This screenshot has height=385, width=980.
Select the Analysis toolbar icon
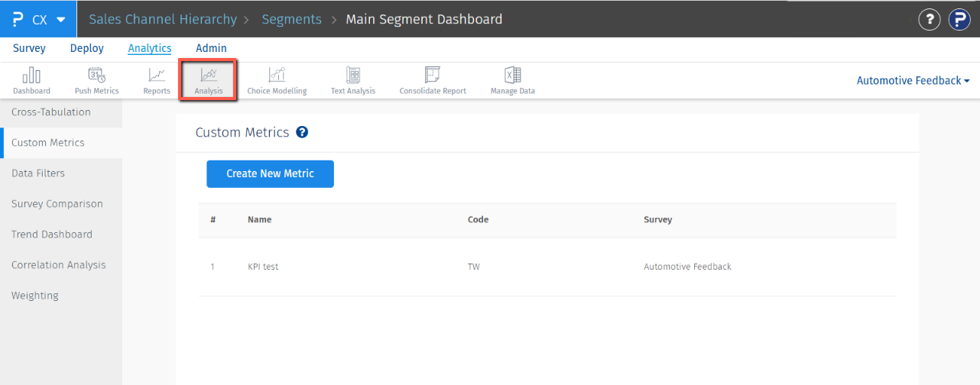click(x=208, y=79)
